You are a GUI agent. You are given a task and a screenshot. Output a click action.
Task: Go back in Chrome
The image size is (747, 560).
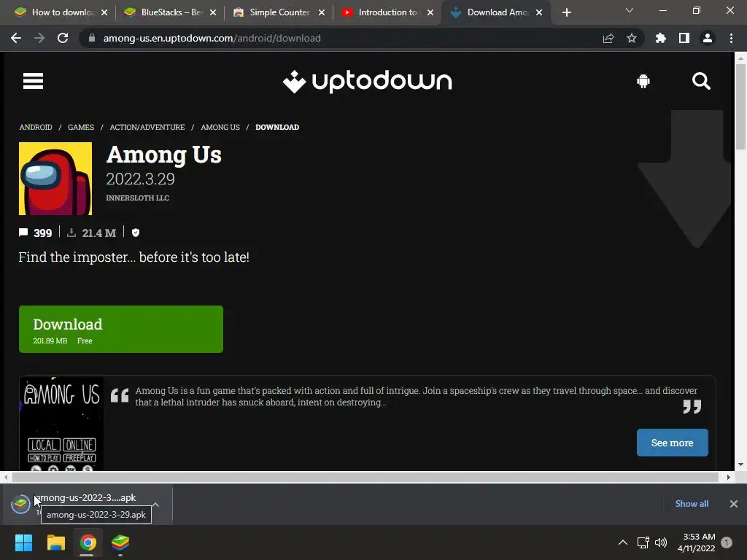coord(16,38)
